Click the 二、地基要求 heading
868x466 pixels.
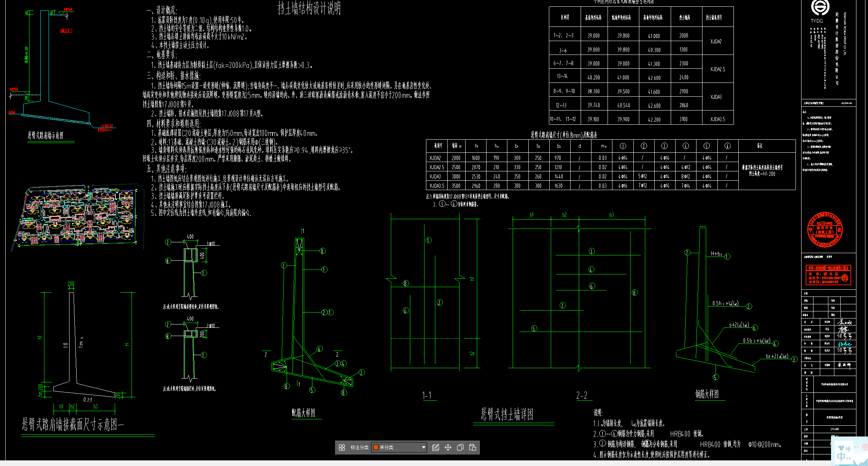coord(161,55)
